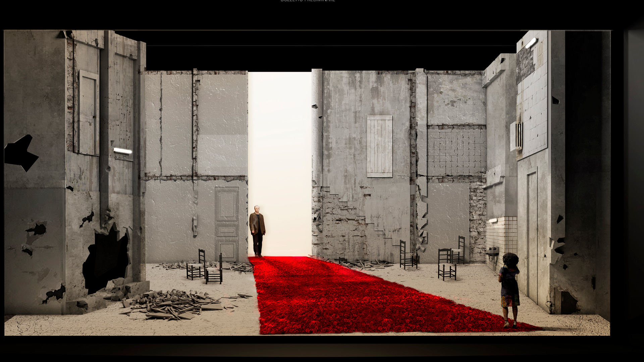This screenshot has height=362, width=644.
Task: Click the shuttered window on right wall
Action: pyautogui.click(x=379, y=146)
